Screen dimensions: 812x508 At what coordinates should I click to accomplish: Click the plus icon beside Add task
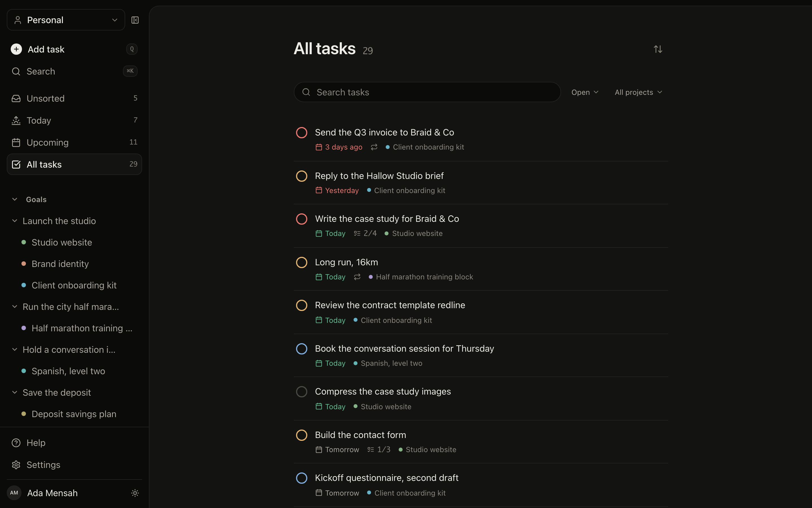[x=16, y=49]
